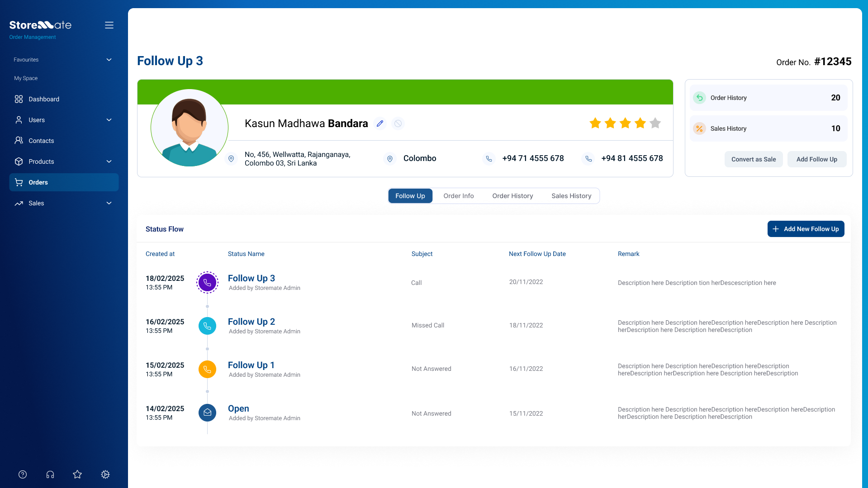This screenshot has height=488, width=868.
Task: Expand the Users submenu
Action: (x=109, y=120)
